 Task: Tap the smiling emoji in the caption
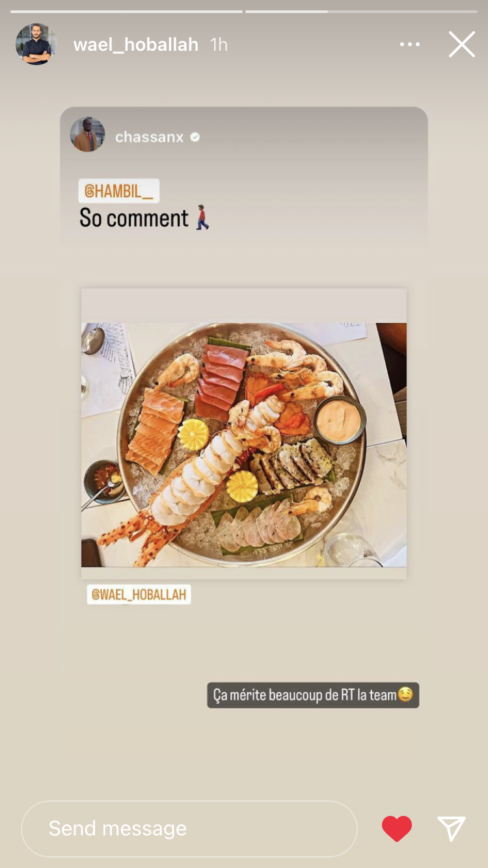pyautogui.click(x=405, y=695)
